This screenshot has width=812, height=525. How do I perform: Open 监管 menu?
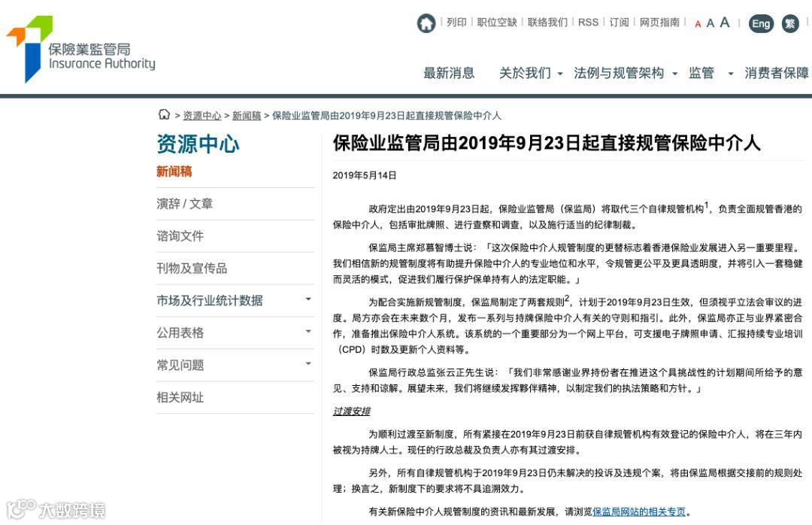click(701, 73)
